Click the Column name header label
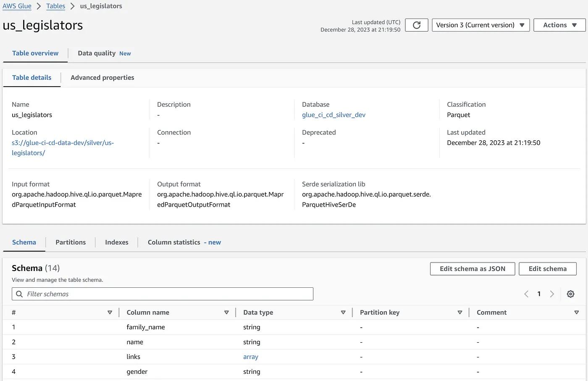Viewport: 588px width, 381px height. tap(148, 313)
